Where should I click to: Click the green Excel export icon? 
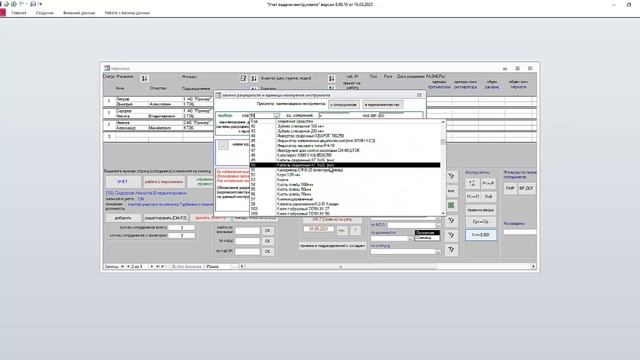[451, 205]
